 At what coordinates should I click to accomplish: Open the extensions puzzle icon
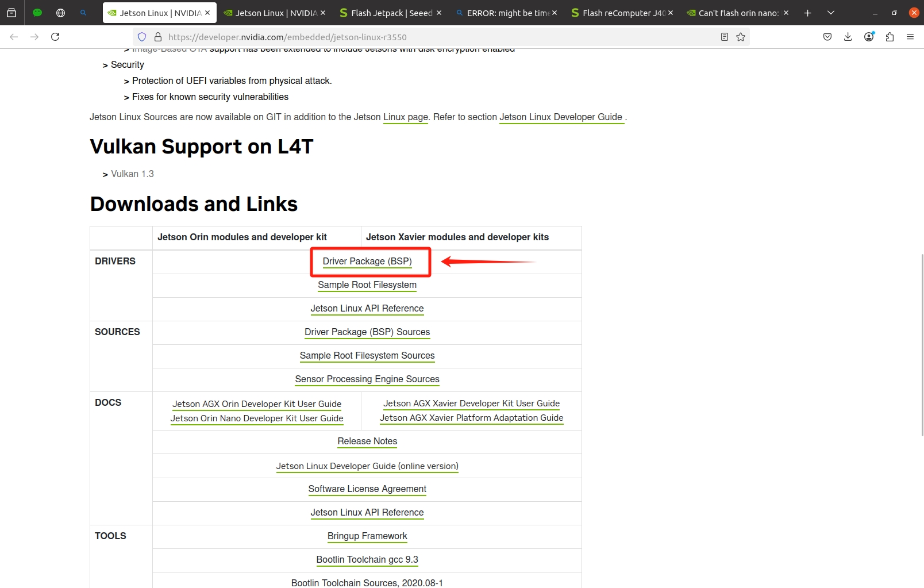[890, 37]
